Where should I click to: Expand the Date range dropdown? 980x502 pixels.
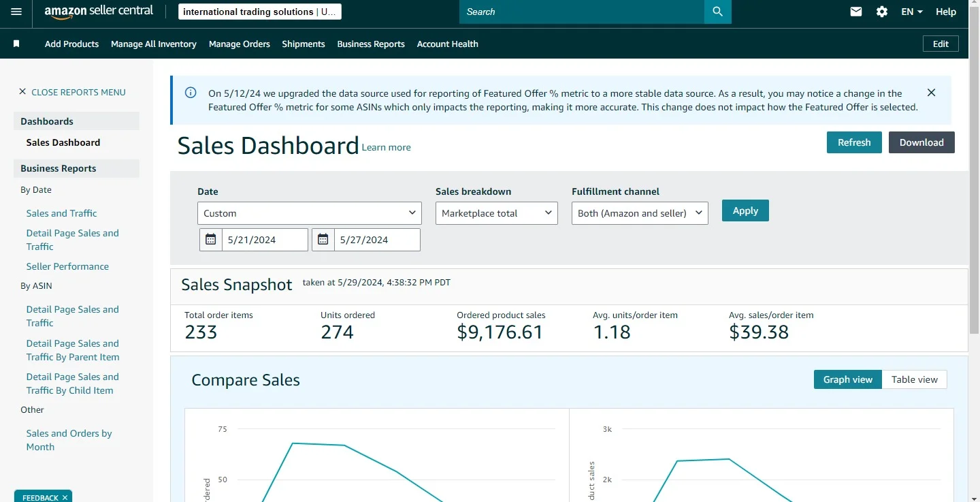pos(309,213)
